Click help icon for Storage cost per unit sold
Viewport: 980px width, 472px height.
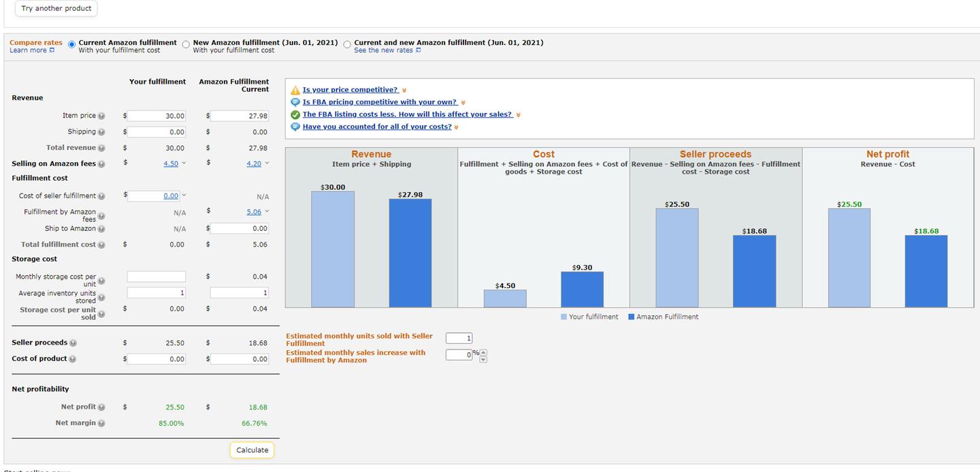[x=101, y=314]
